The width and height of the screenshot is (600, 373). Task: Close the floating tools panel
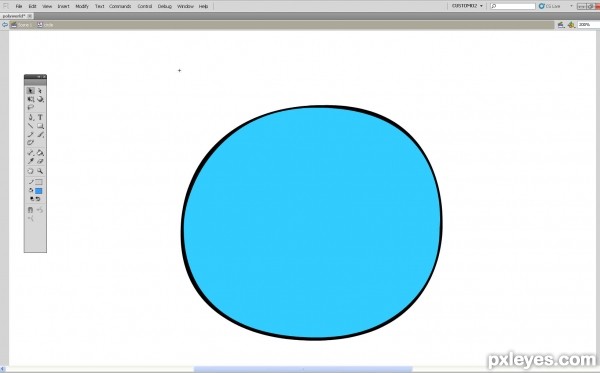click(x=44, y=77)
